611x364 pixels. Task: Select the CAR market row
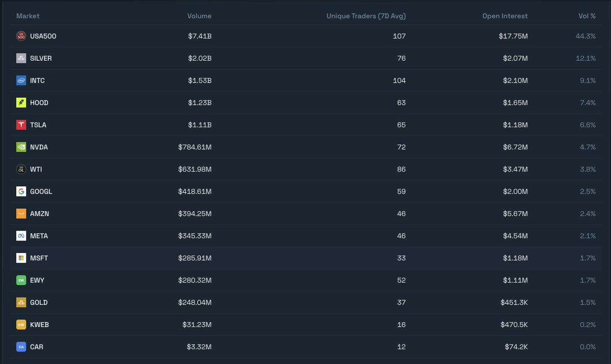point(306,347)
